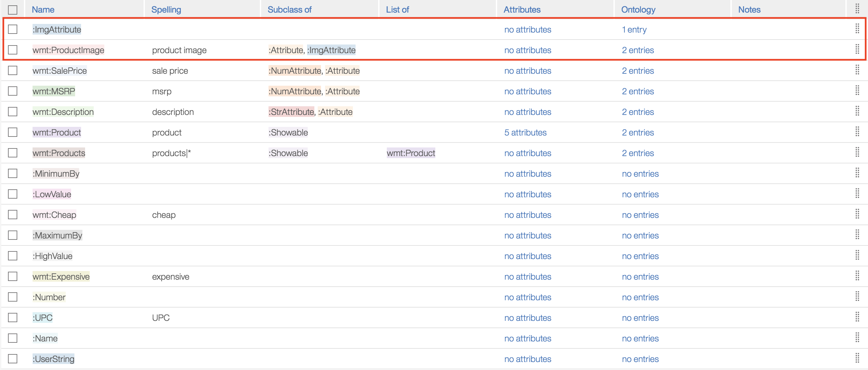Open no entries link for wmt:Expensive
Viewport: 868px width, 370px height.
[x=640, y=277]
